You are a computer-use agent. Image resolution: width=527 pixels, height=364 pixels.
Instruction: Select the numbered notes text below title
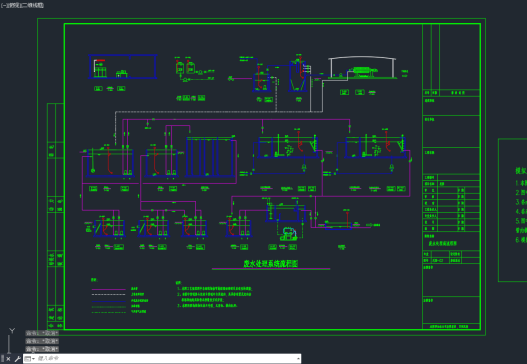point(214,295)
